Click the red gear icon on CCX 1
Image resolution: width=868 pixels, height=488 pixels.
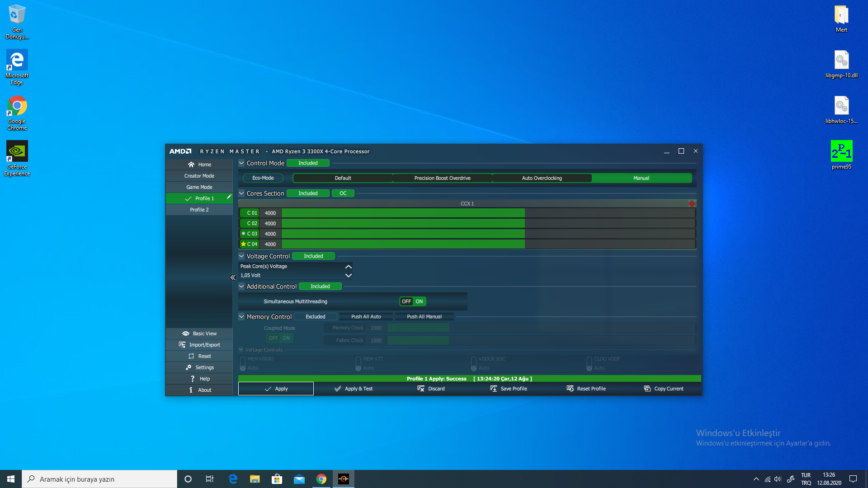[x=692, y=204]
